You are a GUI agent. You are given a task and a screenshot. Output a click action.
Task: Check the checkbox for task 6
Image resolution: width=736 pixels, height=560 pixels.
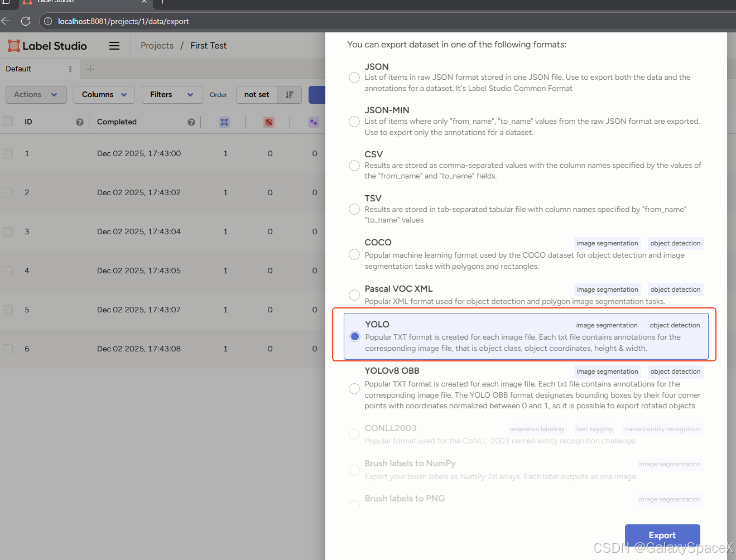point(8,349)
